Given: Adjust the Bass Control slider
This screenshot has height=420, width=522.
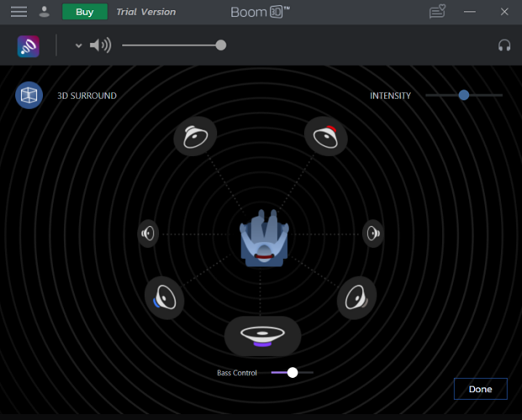Looking at the screenshot, I should (x=293, y=372).
